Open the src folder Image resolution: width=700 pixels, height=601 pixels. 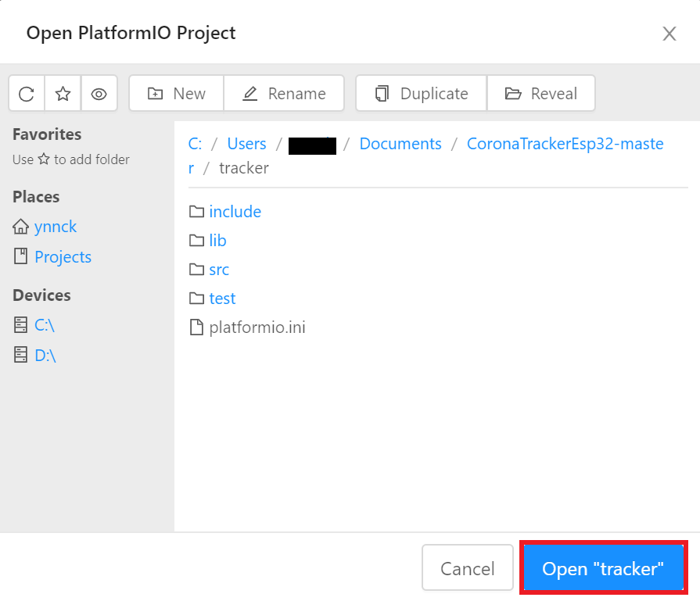pyautogui.click(x=219, y=270)
